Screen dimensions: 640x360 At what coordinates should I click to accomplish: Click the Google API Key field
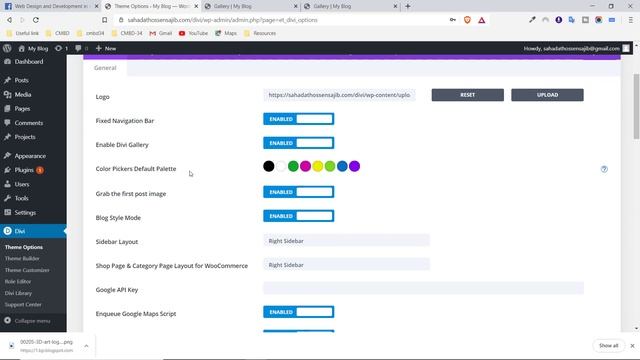pos(423,288)
